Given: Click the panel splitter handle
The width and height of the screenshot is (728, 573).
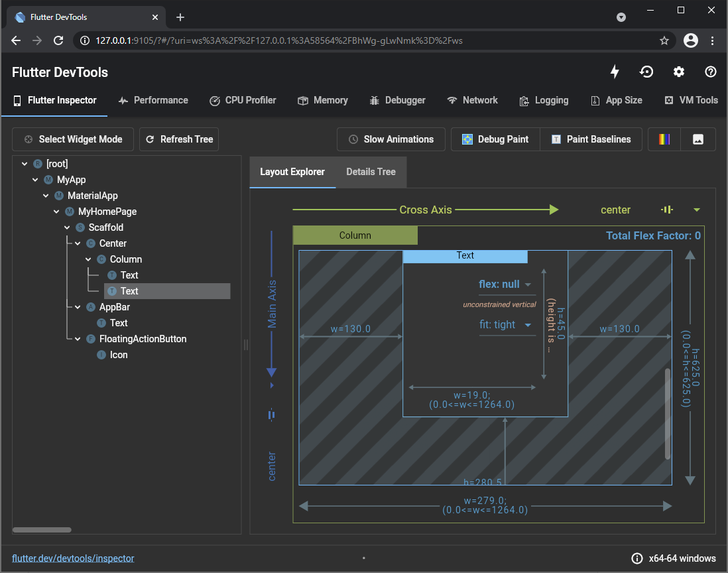Looking at the screenshot, I should click(x=245, y=345).
